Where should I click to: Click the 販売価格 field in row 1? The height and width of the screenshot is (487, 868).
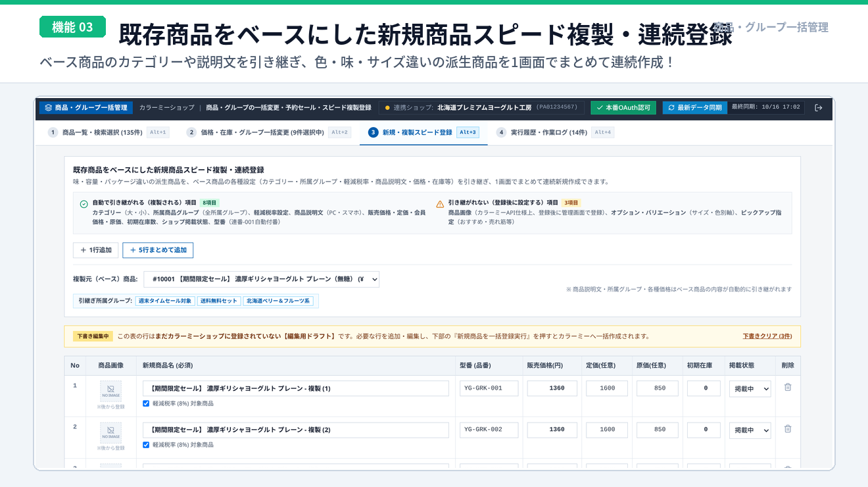[x=552, y=388]
